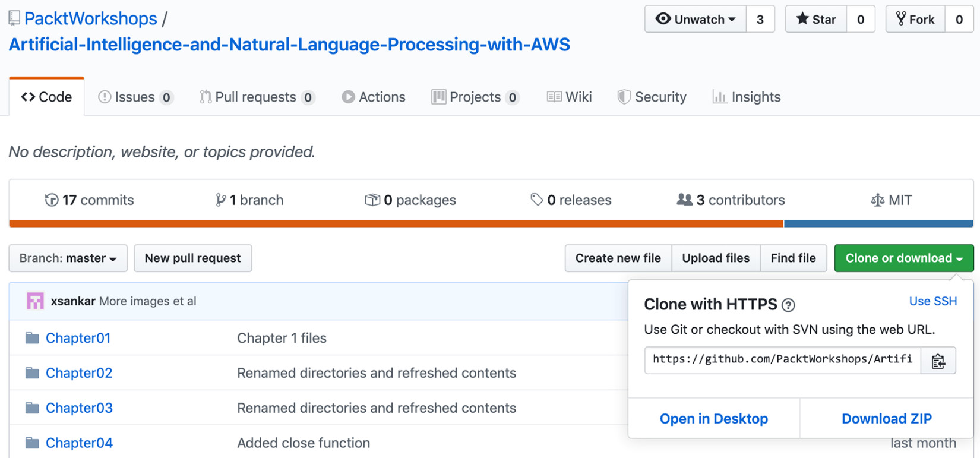Open the PacktWorkshops owner link
Image resolution: width=980 pixels, height=458 pixels.
click(91, 18)
